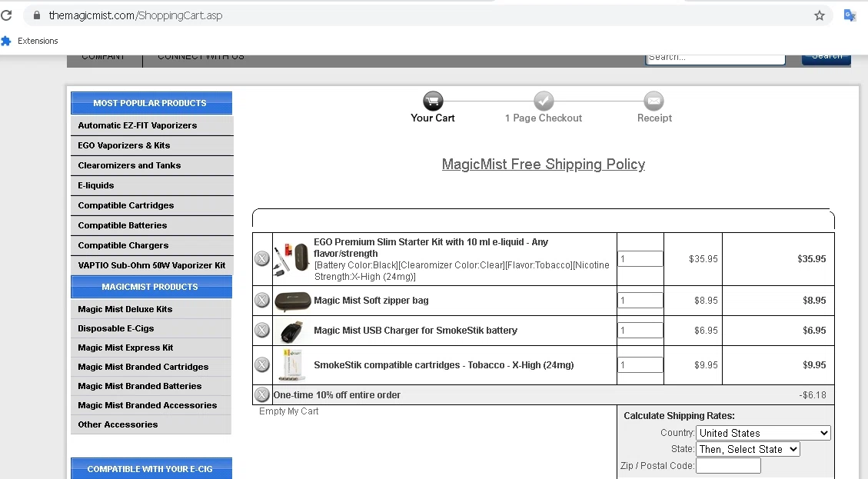Viewport: 868px width, 479px height.
Task: Click USB Charger product thumbnail
Action: (x=292, y=331)
